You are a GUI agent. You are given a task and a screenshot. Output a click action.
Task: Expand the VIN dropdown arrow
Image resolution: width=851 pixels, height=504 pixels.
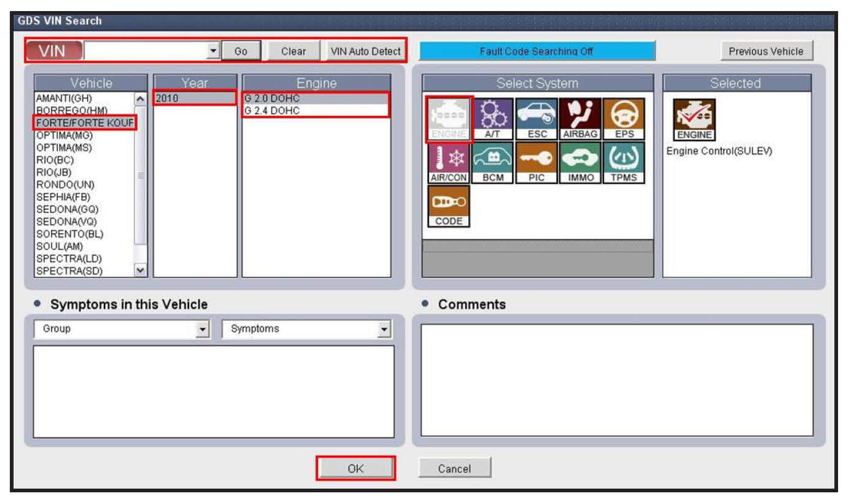[214, 51]
